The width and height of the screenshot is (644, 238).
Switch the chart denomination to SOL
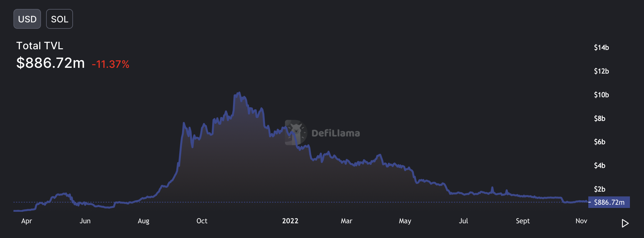click(x=60, y=19)
